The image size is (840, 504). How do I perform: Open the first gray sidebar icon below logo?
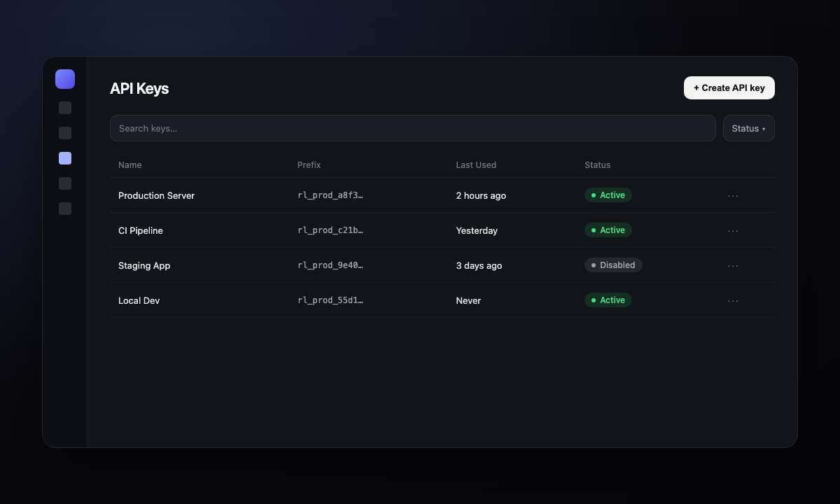(65, 108)
